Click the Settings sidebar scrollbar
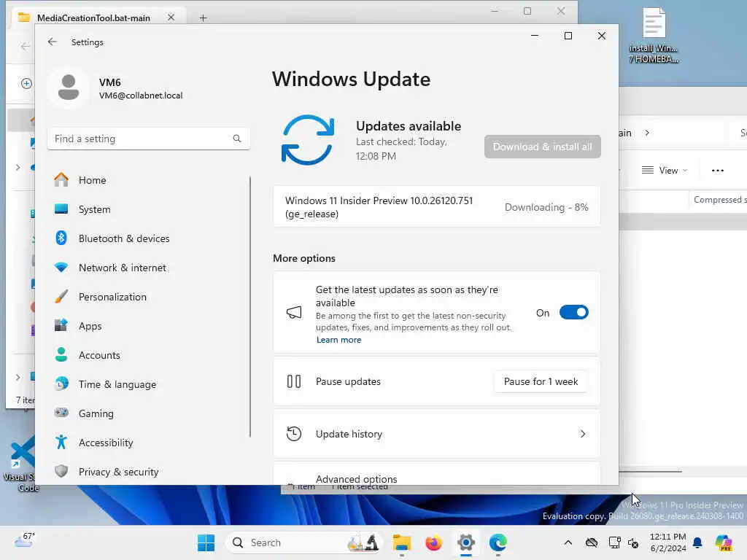The width and height of the screenshot is (747, 560). click(250, 307)
